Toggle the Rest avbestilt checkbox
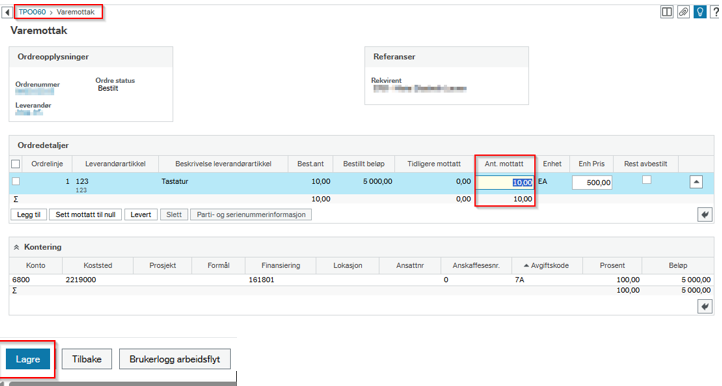The image size is (722, 386). tap(647, 180)
